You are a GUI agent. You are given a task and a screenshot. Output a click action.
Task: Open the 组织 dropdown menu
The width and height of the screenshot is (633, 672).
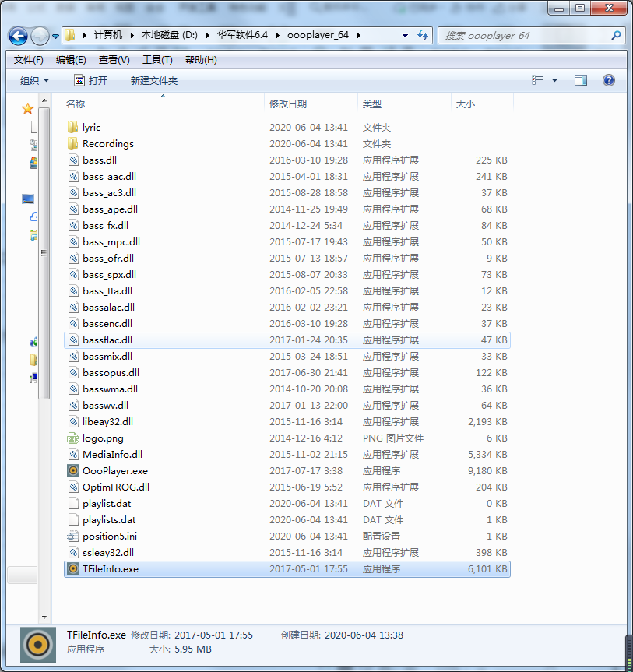click(x=35, y=80)
